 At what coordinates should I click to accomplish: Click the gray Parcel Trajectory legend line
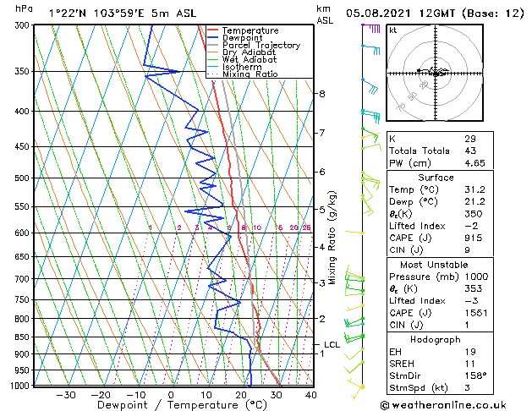(x=212, y=45)
